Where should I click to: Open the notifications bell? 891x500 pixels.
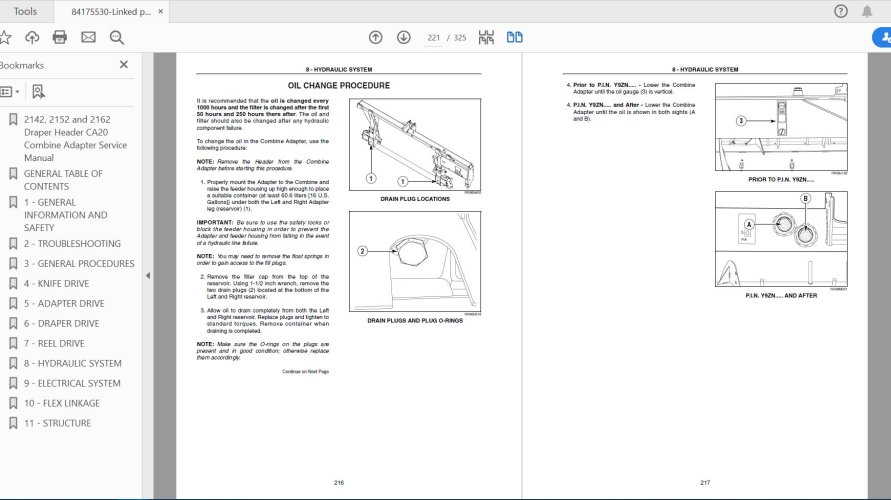pyautogui.click(x=867, y=11)
